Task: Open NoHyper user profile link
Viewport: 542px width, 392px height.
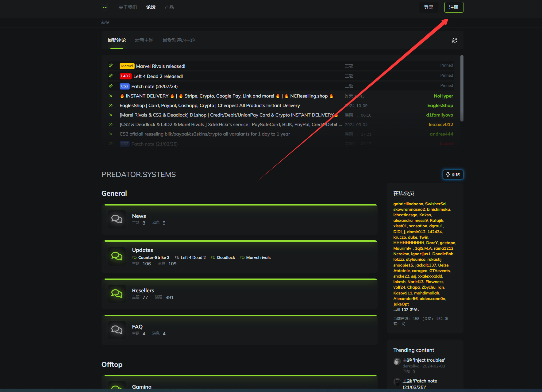Action: [444, 96]
